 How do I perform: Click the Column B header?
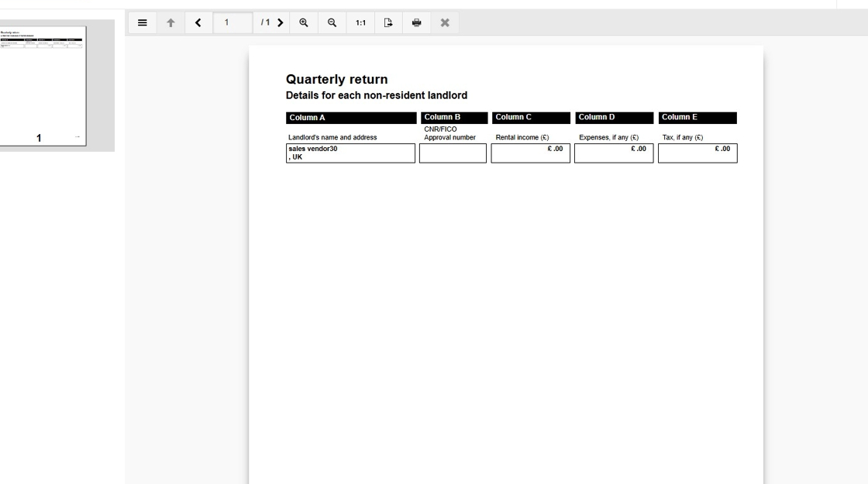click(454, 118)
